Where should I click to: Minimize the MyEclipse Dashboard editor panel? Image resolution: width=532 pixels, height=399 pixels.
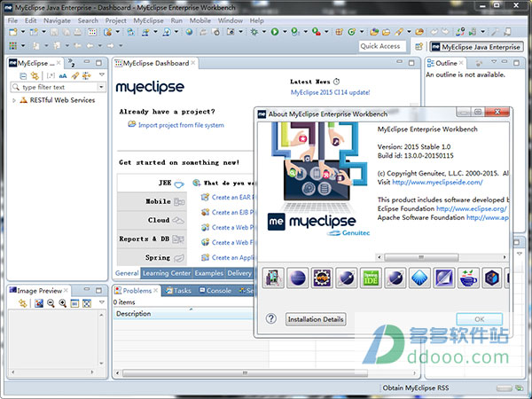[400, 62]
